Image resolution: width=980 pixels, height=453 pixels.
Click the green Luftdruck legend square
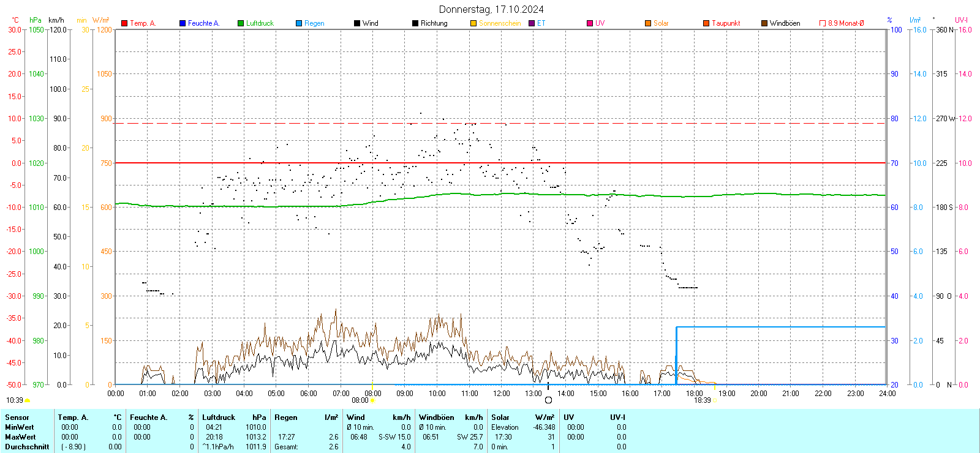coord(241,23)
